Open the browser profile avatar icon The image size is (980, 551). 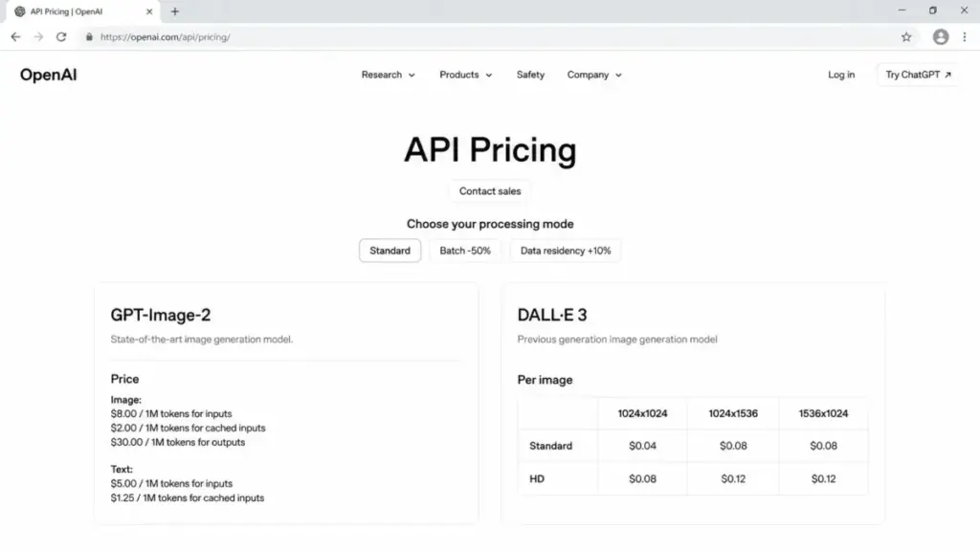(x=941, y=37)
